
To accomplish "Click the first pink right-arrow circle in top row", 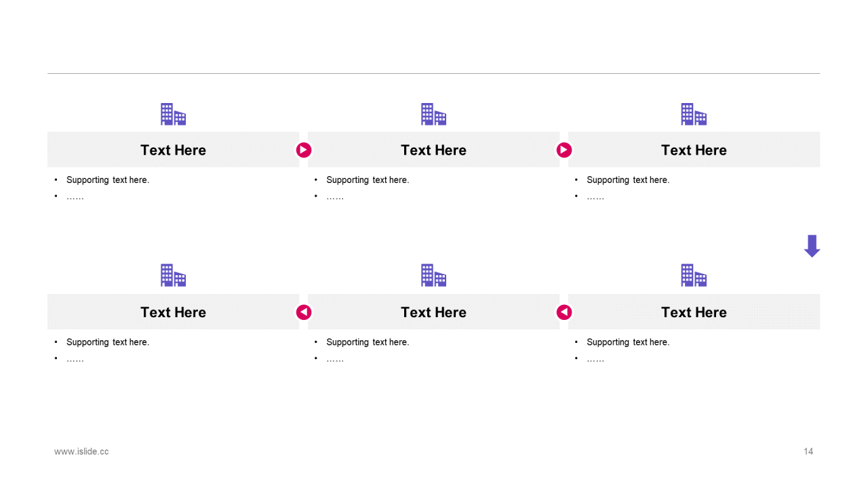I will coord(304,150).
